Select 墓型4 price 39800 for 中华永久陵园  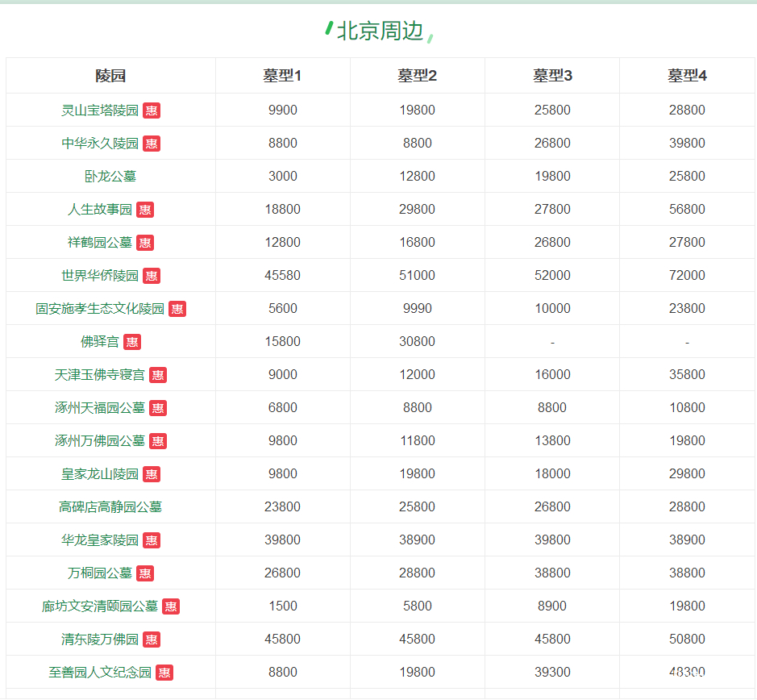click(x=687, y=143)
